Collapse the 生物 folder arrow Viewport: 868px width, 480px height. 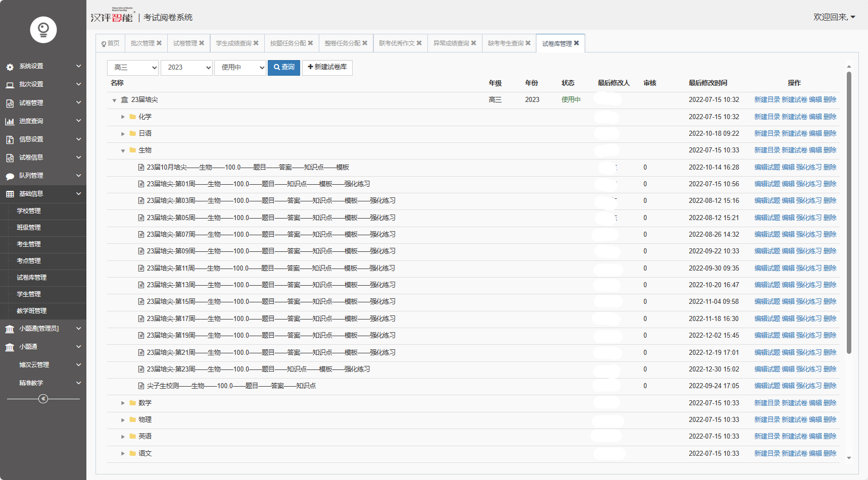pos(123,150)
